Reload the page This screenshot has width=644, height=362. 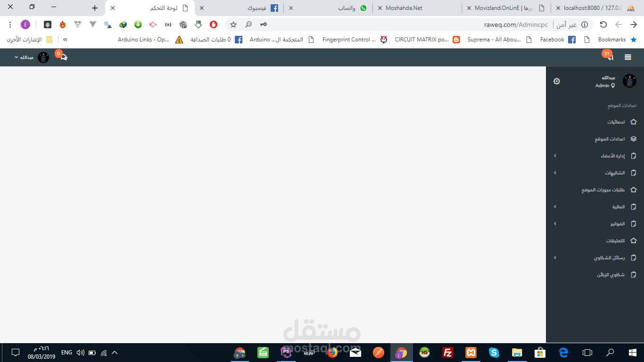[603, 25]
